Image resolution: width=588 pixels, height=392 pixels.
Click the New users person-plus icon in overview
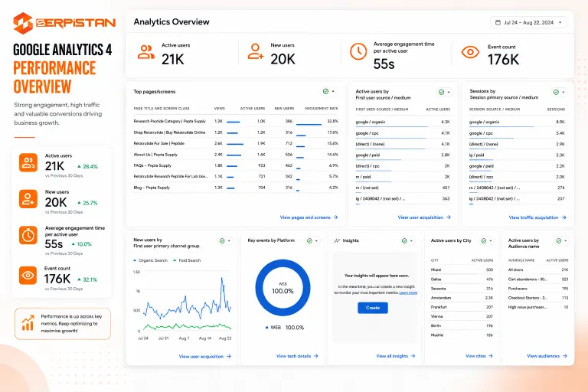(256, 51)
